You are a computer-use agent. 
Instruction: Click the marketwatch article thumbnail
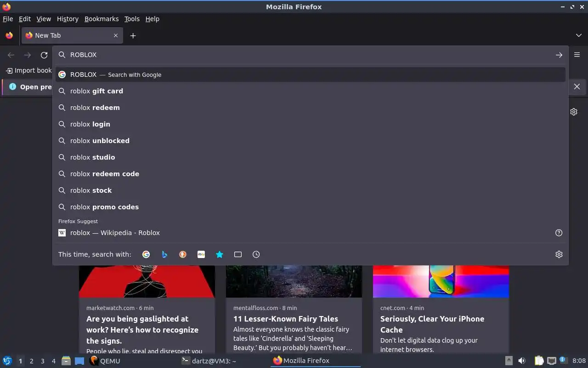click(x=147, y=282)
